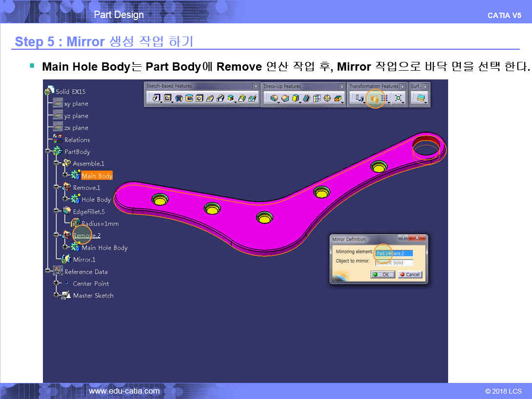Image resolution: width=532 pixels, height=399 pixels.
Task: Collapse the PartBody tree node
Action: (48, 152)
